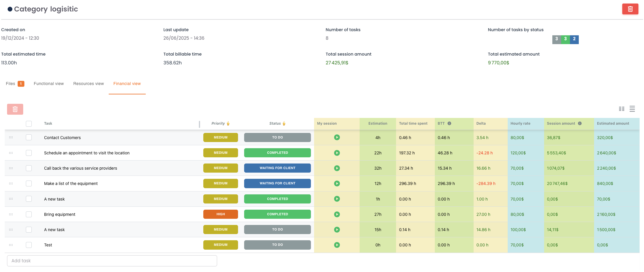Switch to the compact grid layout icon
Image resolution: width=644 pixels, height=272 pixels.
tap(622, 109)
